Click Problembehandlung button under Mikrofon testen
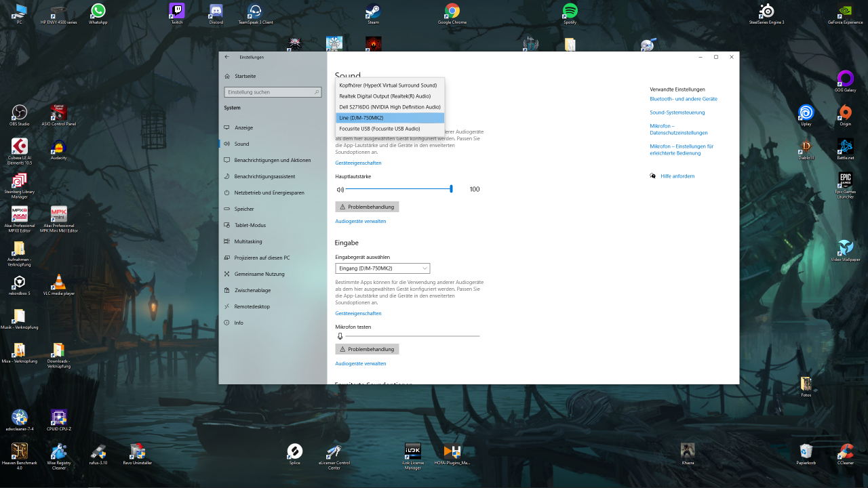 367,349
